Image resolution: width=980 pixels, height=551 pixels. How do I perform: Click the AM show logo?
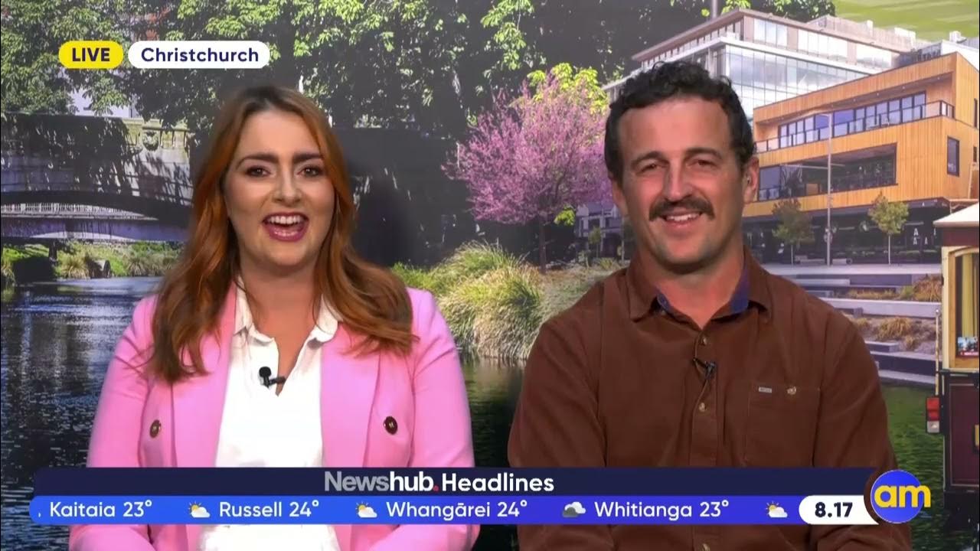coord(900,497)
